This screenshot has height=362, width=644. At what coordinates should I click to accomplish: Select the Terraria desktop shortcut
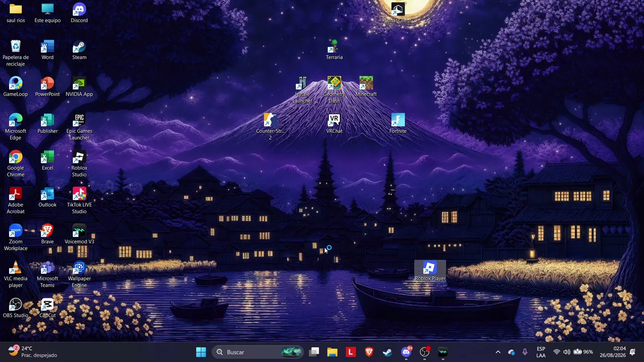tap(334, 50)
